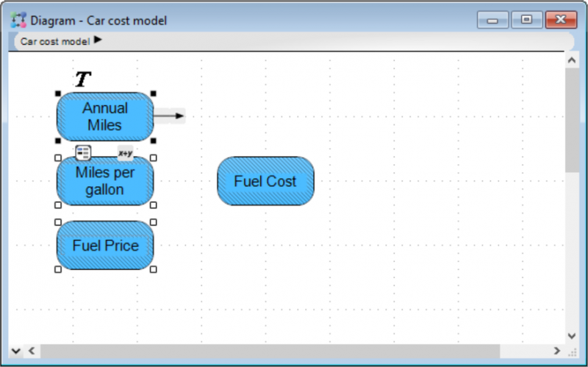Click the T text icon above Annual Miles

point(83,79)
